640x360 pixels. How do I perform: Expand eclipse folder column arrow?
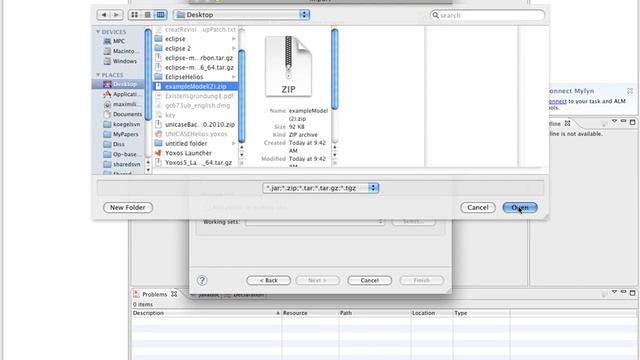click(x=233, y=39)
